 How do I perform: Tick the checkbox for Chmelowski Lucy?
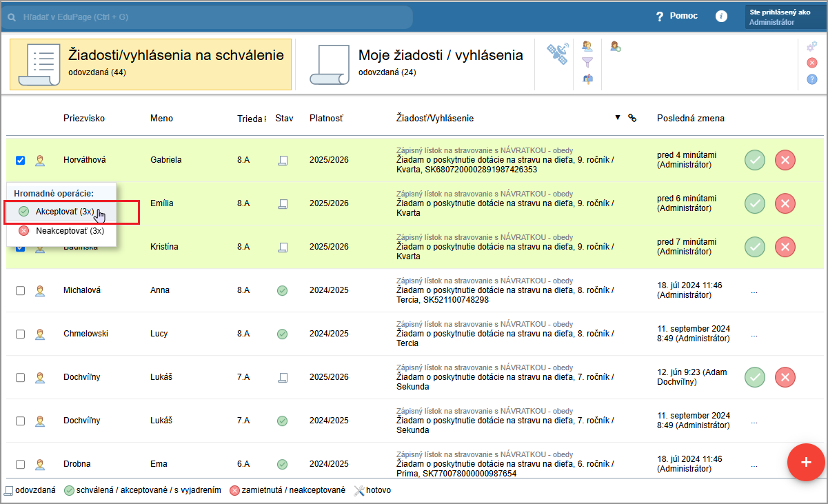[20, 334]
